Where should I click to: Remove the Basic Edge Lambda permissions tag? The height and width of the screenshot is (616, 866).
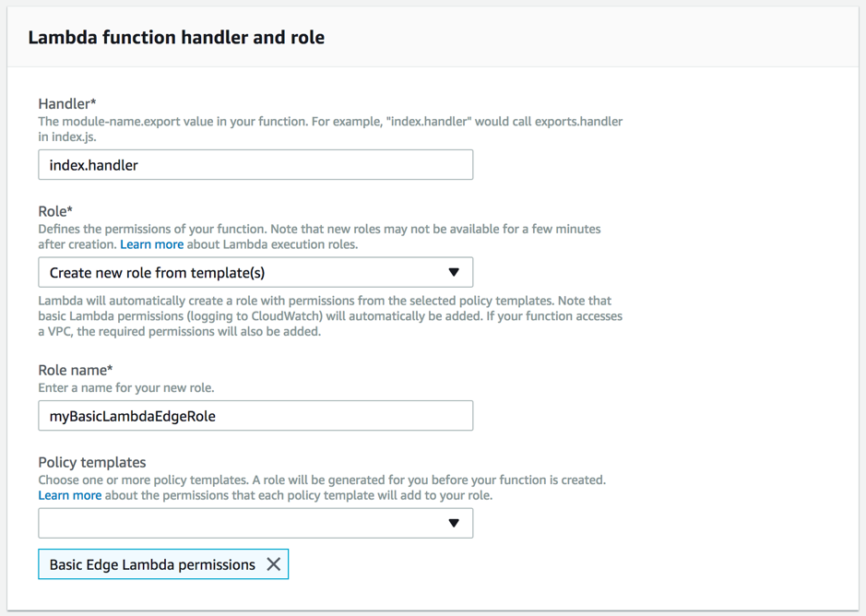(274, 564)
